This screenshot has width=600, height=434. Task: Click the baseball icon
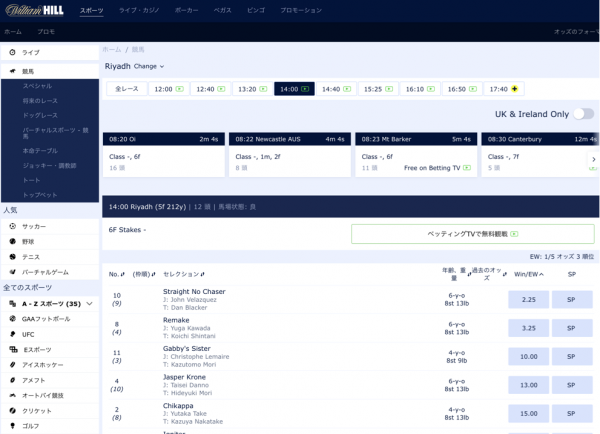click(x=13, y=241)
